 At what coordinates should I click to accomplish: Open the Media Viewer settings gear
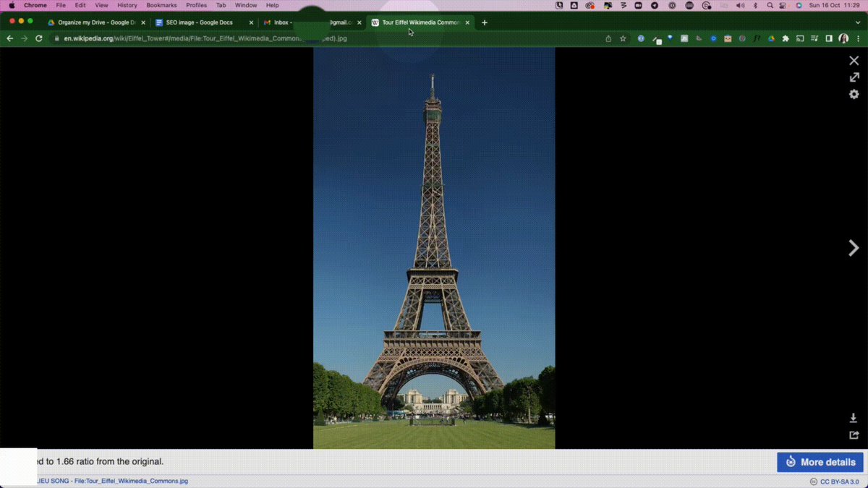click(x=854, y=94)
